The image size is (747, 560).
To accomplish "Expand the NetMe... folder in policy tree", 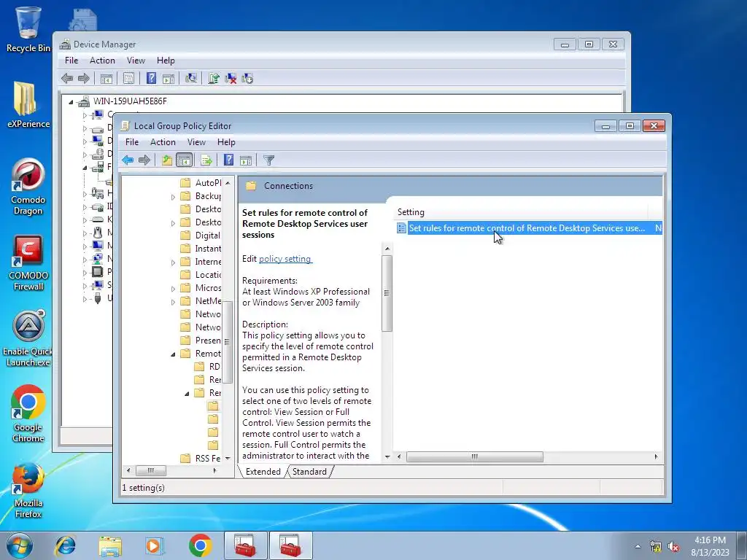I will [x=173, y=302].
